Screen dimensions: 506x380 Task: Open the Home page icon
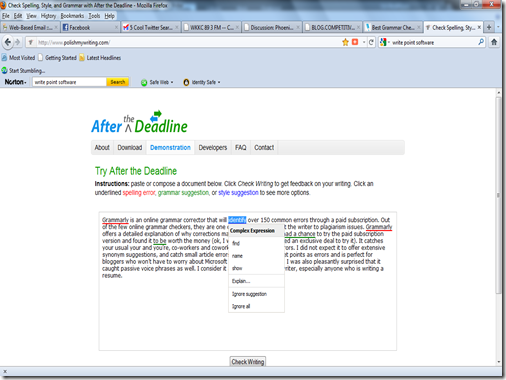(494, 42)
